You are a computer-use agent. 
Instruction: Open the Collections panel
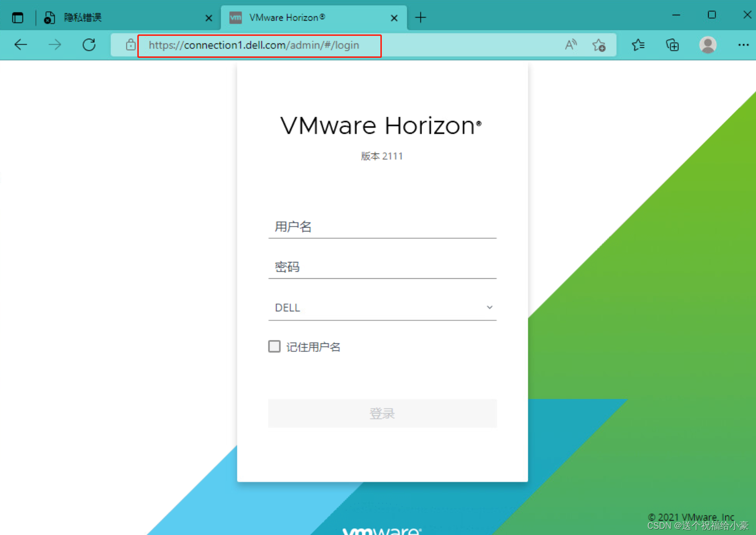tap(672, 45)
